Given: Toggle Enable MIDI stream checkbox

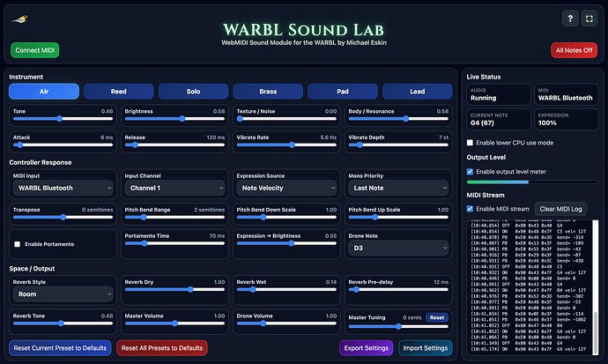Looking at the screenshot, I should pyautogui.click(x=470, y=209).
